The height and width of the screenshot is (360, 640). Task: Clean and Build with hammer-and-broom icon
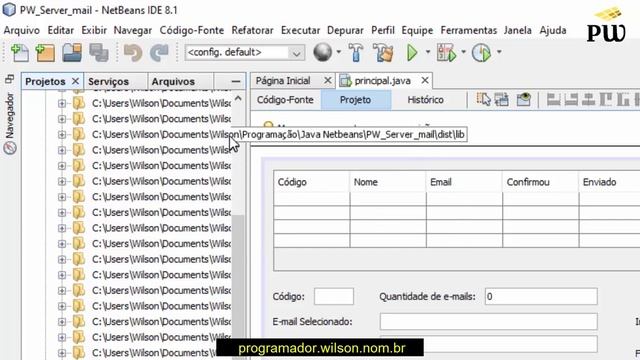coord(383,53)
